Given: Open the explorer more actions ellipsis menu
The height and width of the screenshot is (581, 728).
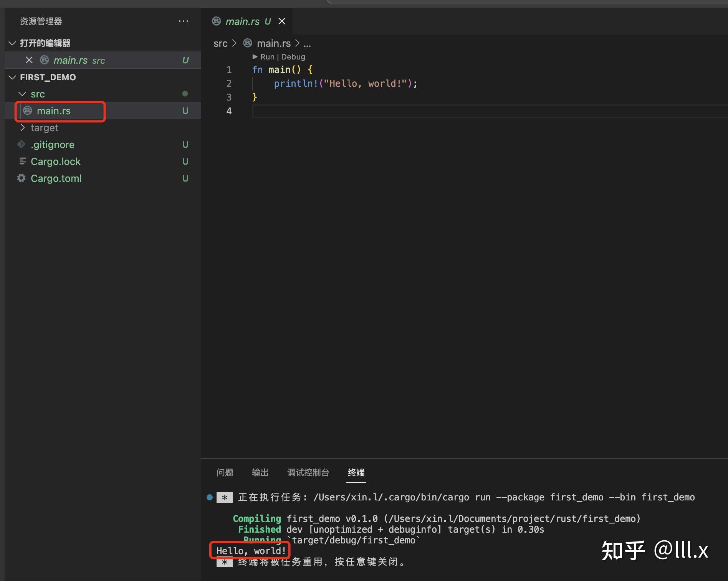Looking at the screenshot, I should coord(184,21).
